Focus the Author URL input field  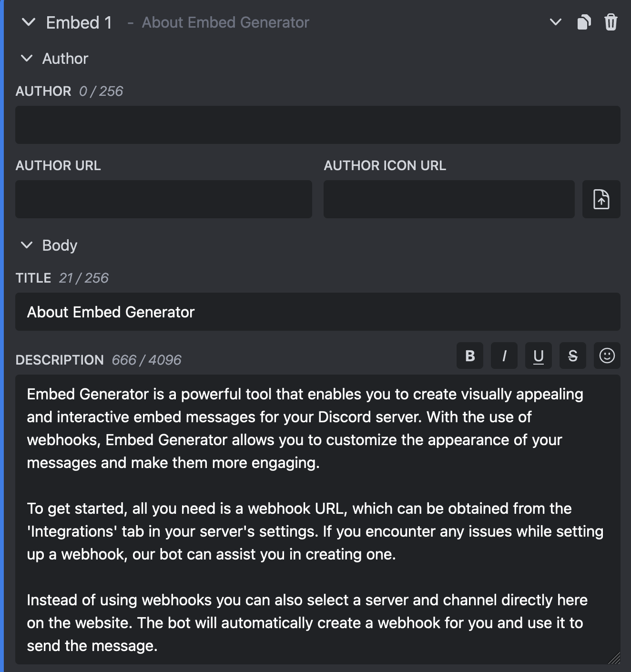pyautogui.click(x=163, y=199)
